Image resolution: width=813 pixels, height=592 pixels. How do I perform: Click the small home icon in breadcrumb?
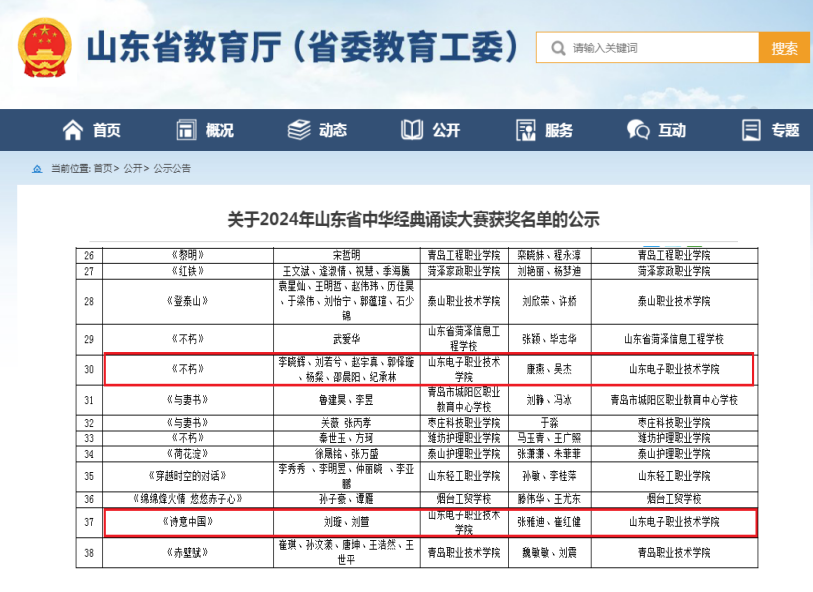(37, 168)
